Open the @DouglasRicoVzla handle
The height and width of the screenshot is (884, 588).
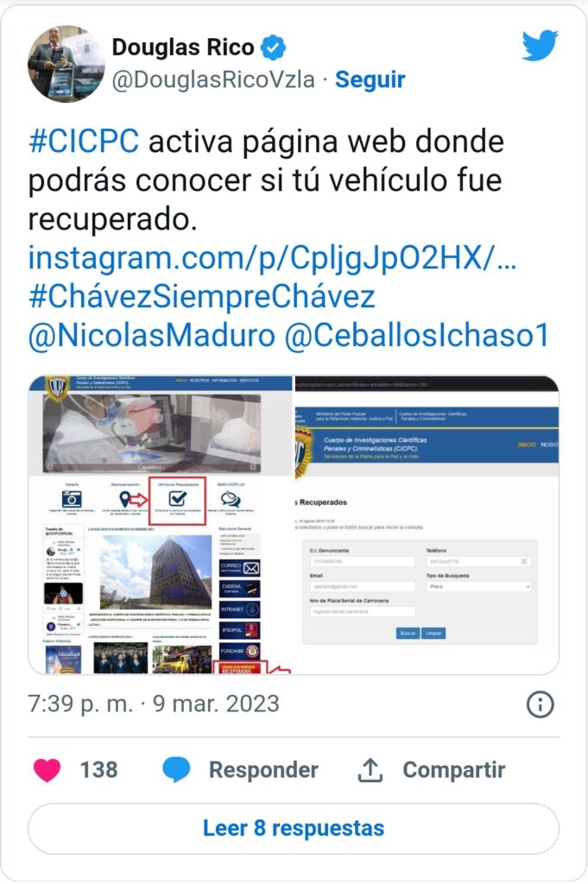pyautogui.click(x=213, y=79)
